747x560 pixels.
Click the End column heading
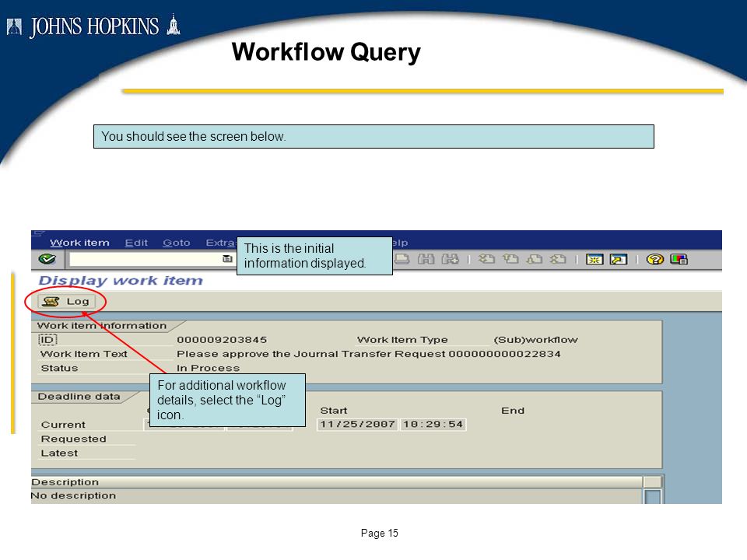[x=513, y=411]
